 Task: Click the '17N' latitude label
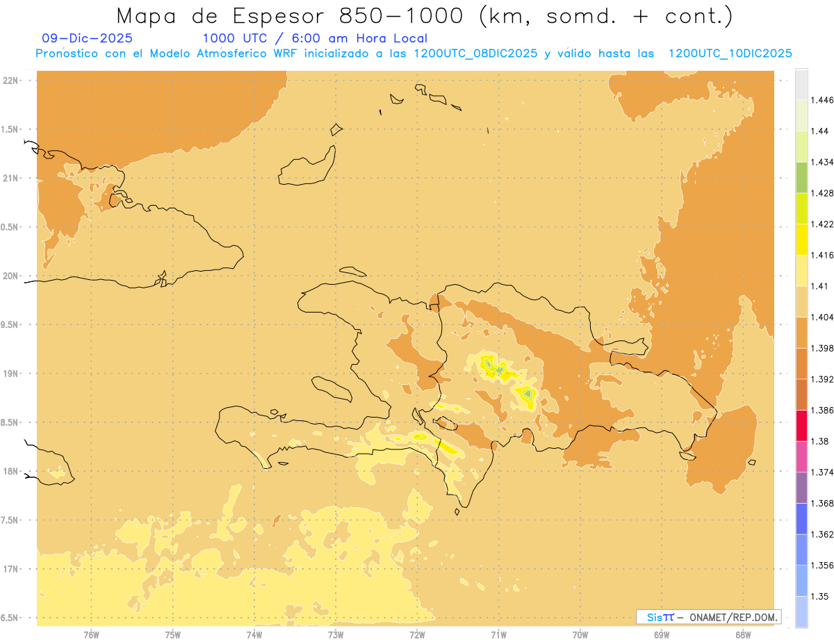click(10, 569)
